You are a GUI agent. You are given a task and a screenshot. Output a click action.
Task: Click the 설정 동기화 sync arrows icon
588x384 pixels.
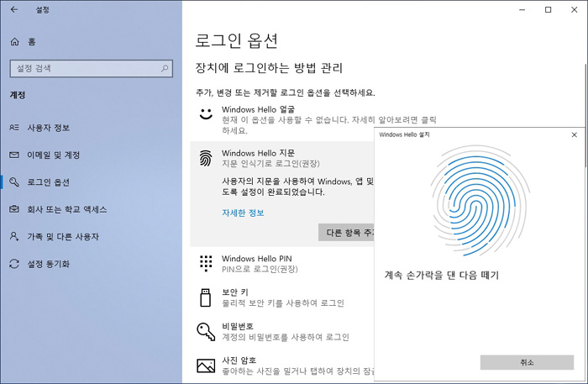coord(14,264)
